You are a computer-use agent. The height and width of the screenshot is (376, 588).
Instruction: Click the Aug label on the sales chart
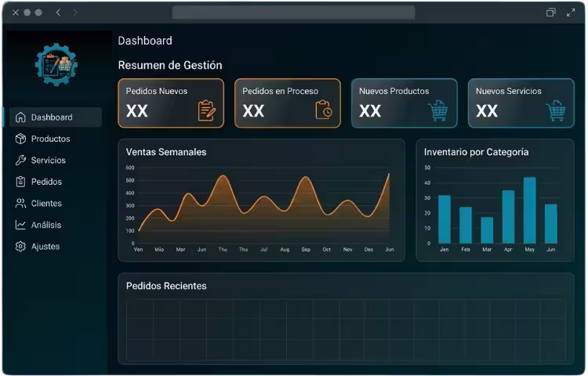[x=285, y=249]
